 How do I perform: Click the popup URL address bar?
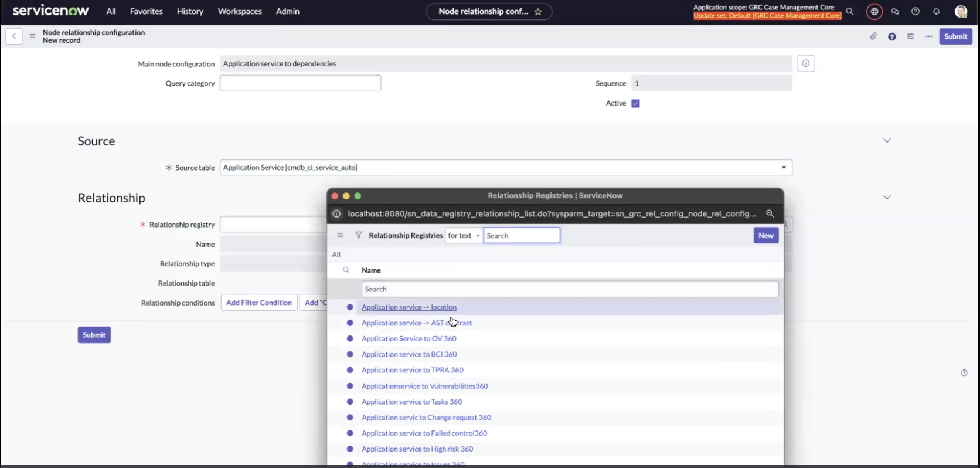pyautogui.click(x=552, y=214)
